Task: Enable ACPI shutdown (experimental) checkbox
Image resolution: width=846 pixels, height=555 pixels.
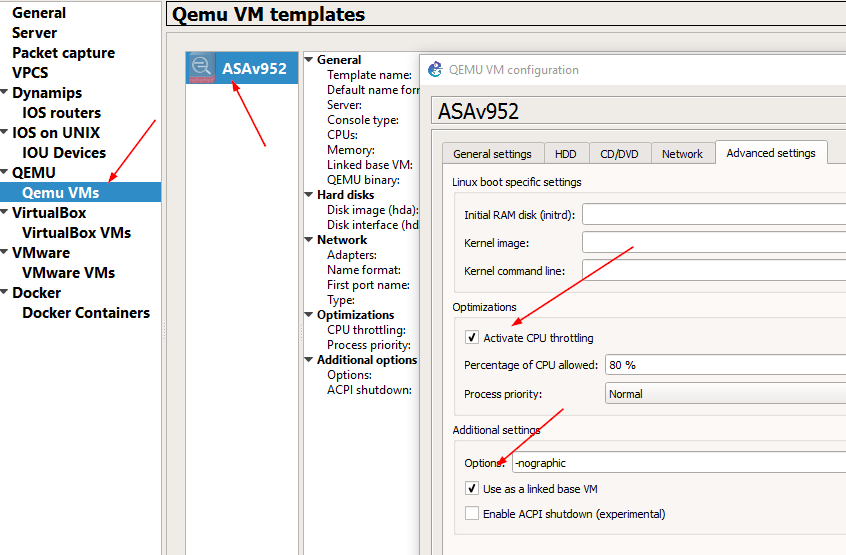Action: pos(472,513)
